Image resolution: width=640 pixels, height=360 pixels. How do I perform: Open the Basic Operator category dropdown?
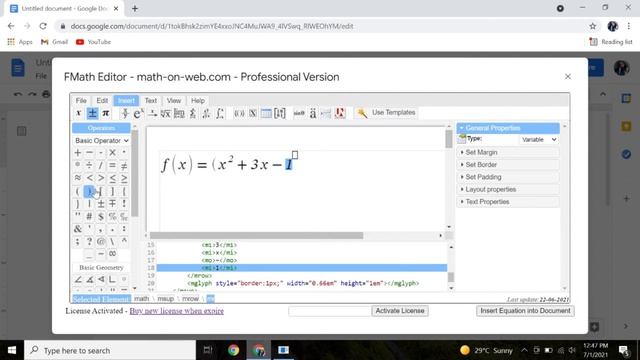pyautogui.click(x=101, y=140)
